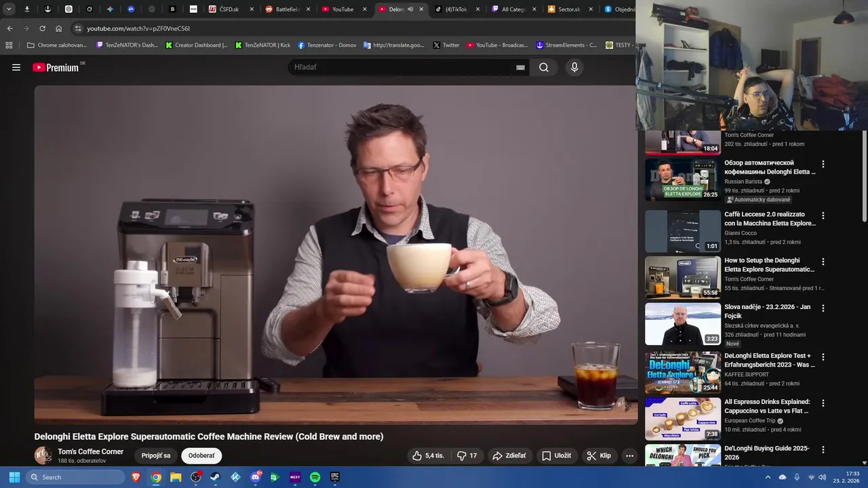Go back in browser history
Screen dimensions: 868x488
pos(9,28)
